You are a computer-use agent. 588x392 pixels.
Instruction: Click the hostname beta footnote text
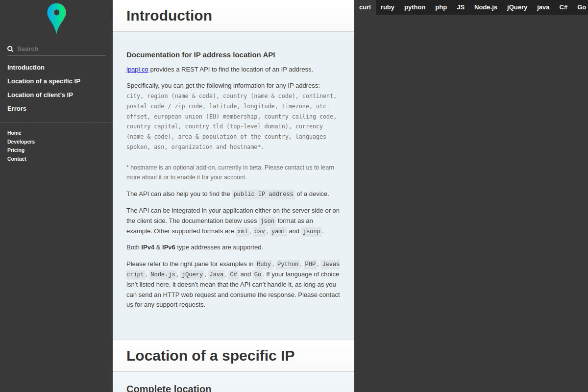tap(230, 172)
